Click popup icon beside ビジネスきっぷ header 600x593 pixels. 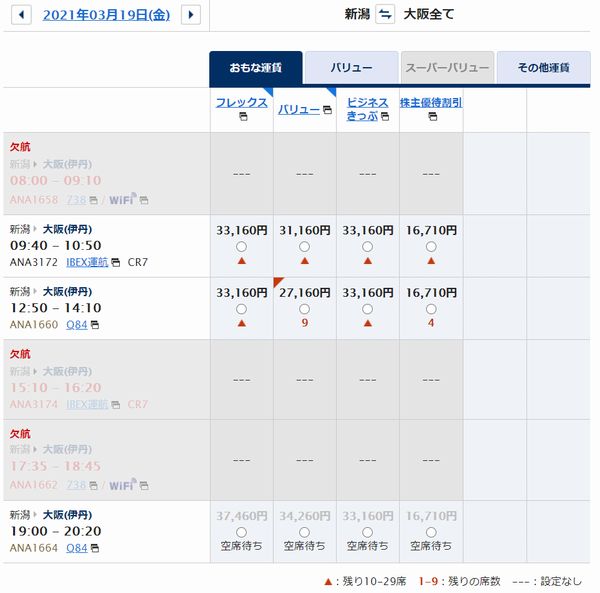click(385, 116)
